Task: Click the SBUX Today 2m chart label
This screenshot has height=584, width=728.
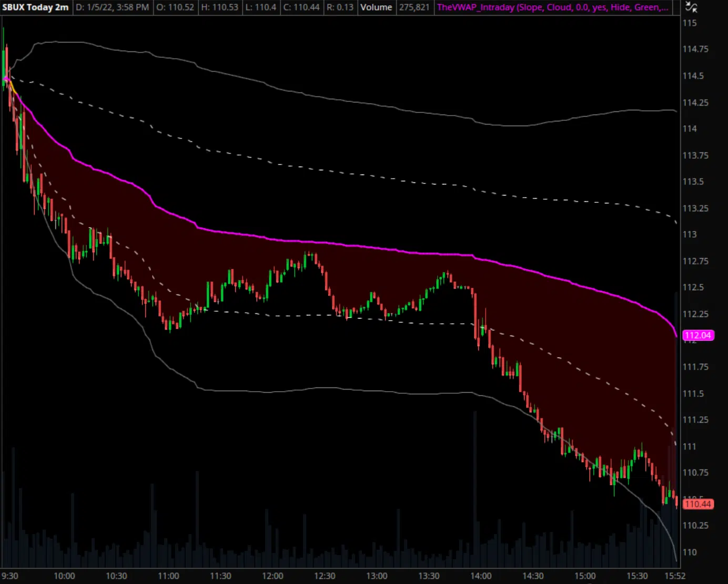Action: click(35, 7)
